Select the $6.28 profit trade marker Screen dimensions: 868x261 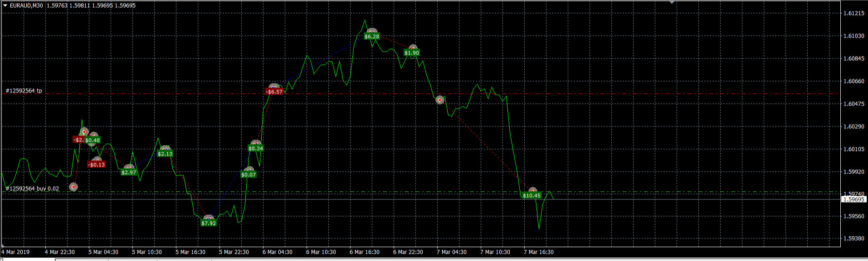[x=371, y=36]
